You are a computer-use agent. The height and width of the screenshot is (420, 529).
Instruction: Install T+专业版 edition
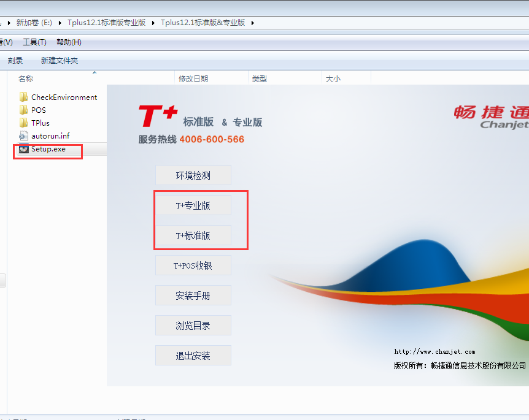point(193,206)
